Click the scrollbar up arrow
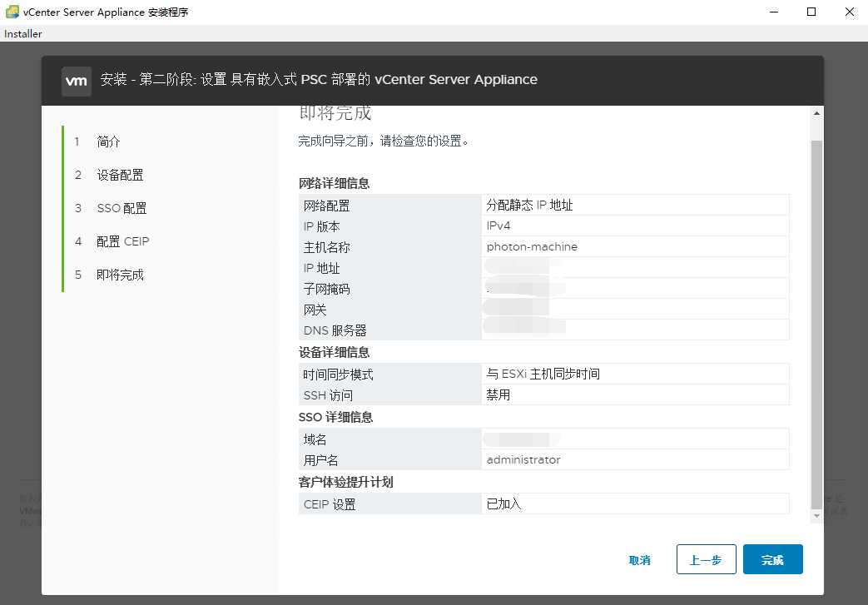 (x=816, y=114)
